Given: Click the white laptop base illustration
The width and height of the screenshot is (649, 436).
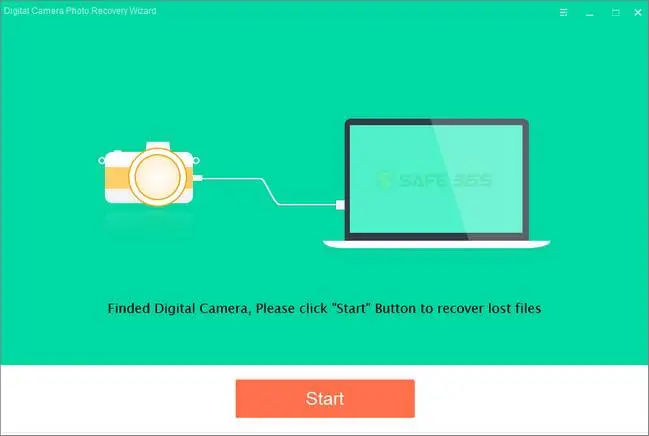Looking at the screenshot, I should click(x=436, y=244).
